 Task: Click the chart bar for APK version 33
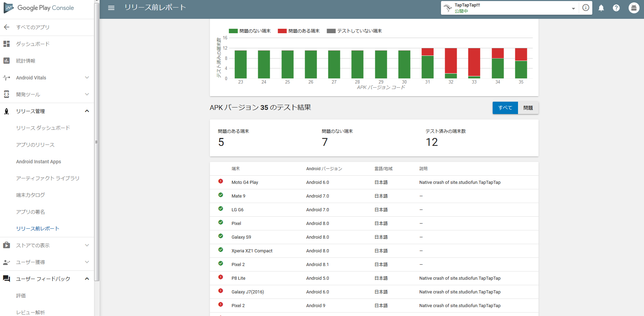474,63
